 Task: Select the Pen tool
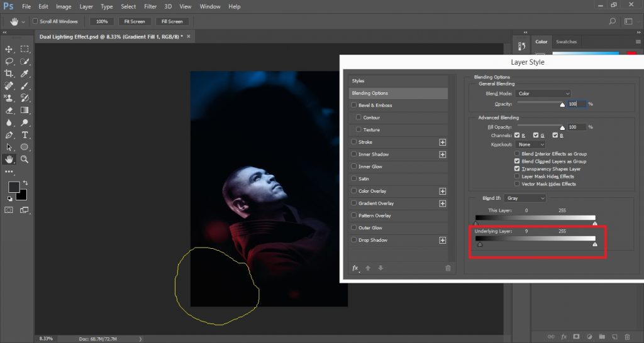click(9, 135)
